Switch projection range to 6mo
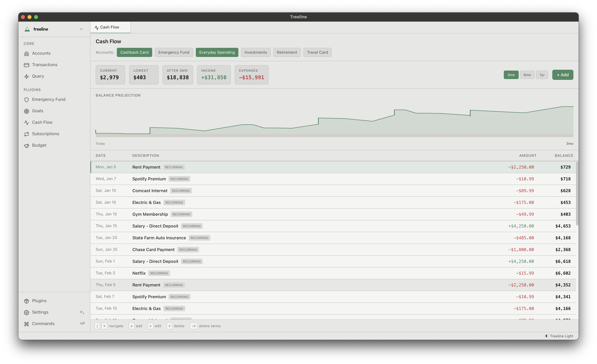 click(527, 75)
